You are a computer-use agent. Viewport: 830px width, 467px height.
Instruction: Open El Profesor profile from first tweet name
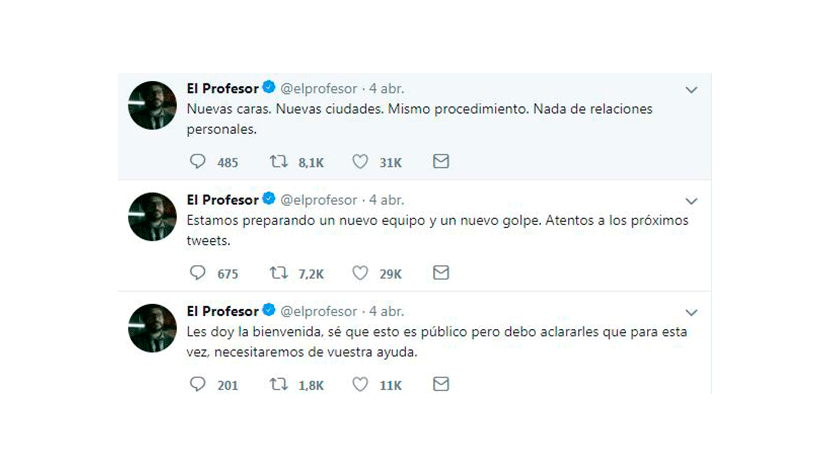(x=222, y=88)
